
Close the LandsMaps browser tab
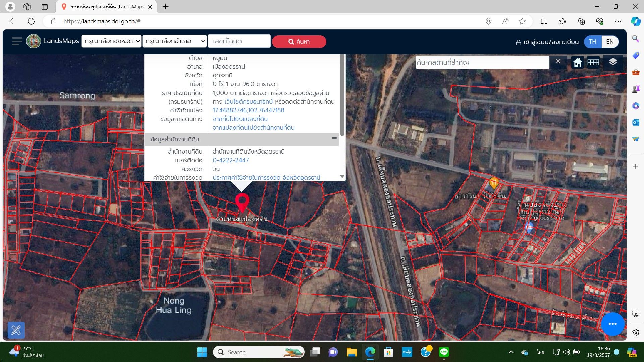[x=150, y=7]
